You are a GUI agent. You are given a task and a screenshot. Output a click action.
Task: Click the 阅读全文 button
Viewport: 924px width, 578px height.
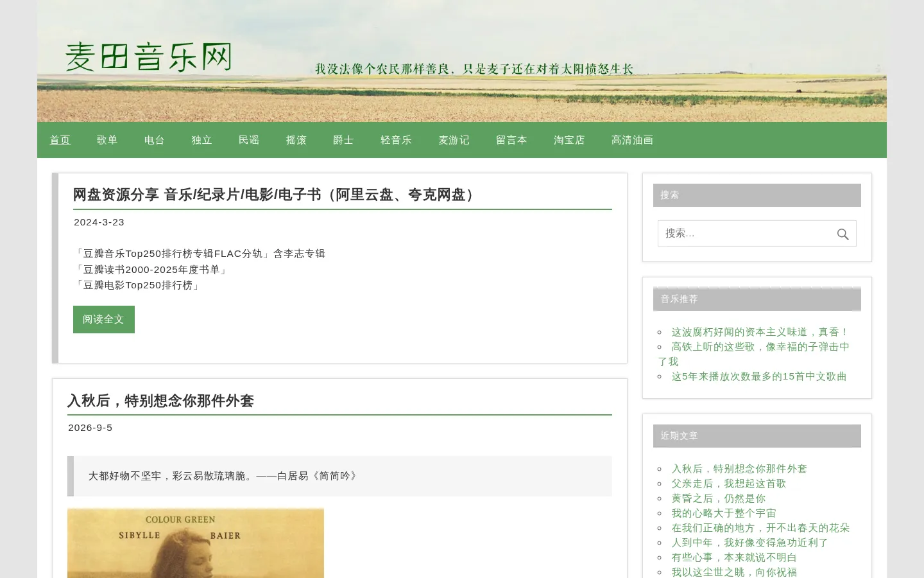coord(104,319)
